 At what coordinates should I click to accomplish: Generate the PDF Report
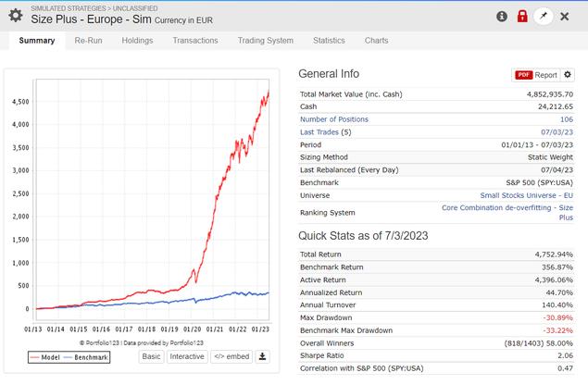[536, 75]
